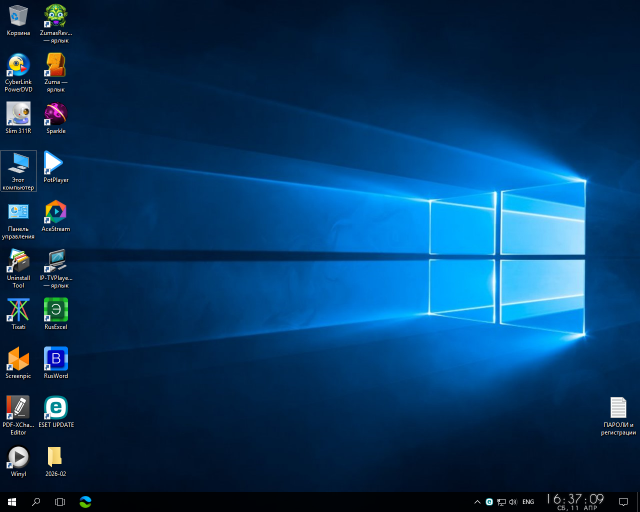Click the Show desktop strip
Image resolution: width=640 pixels, height=512 pixels.
638,502
